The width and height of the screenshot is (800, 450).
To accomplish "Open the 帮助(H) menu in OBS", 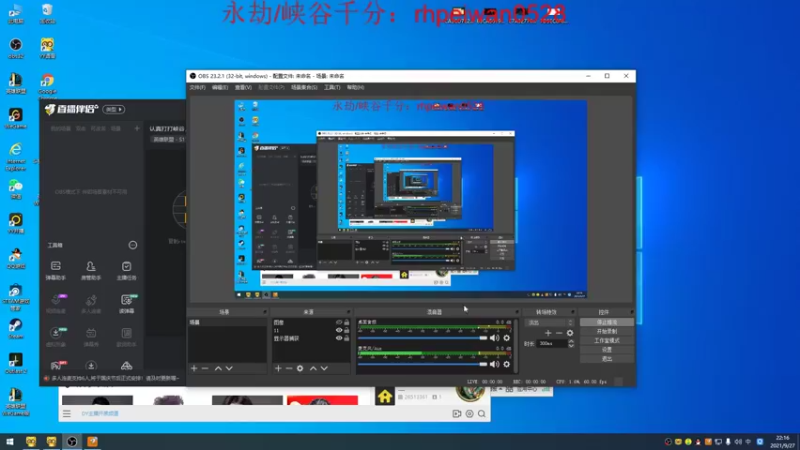I will (356, 88).
